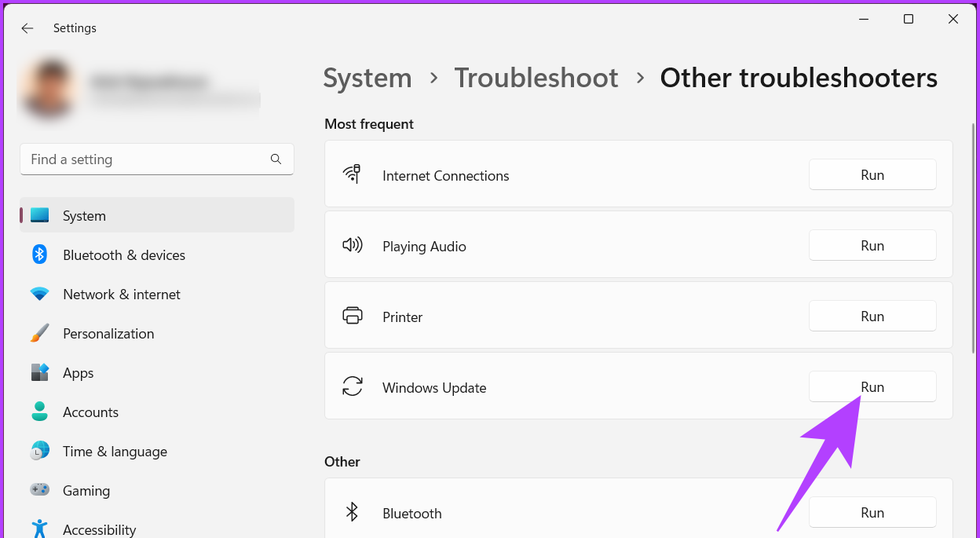Run the Windows Update troubleshooter
This screenshot has height=538, width=980.
[x=872, y=386]
